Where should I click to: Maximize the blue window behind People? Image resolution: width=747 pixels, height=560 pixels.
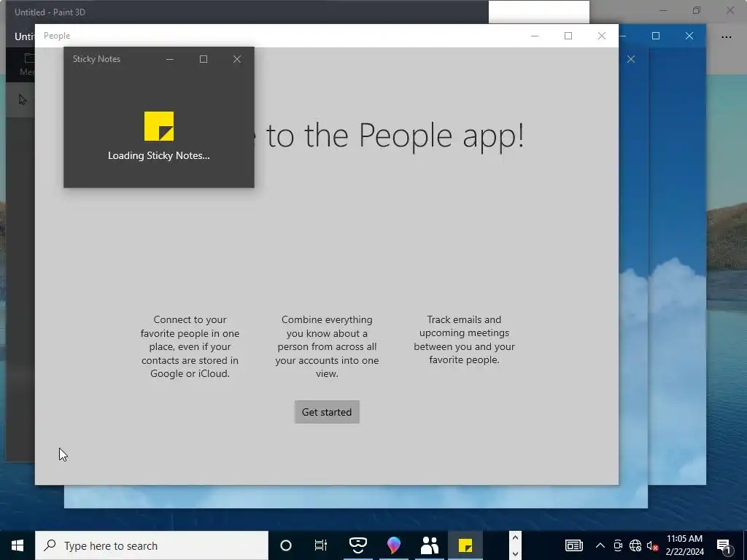[656, 36]
